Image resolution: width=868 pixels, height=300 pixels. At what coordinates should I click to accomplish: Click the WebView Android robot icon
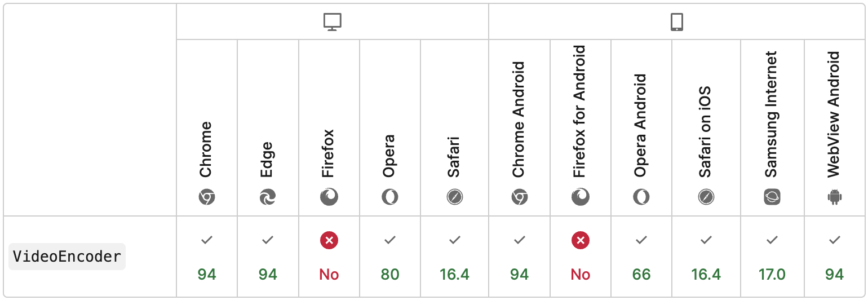coord(835,197)
